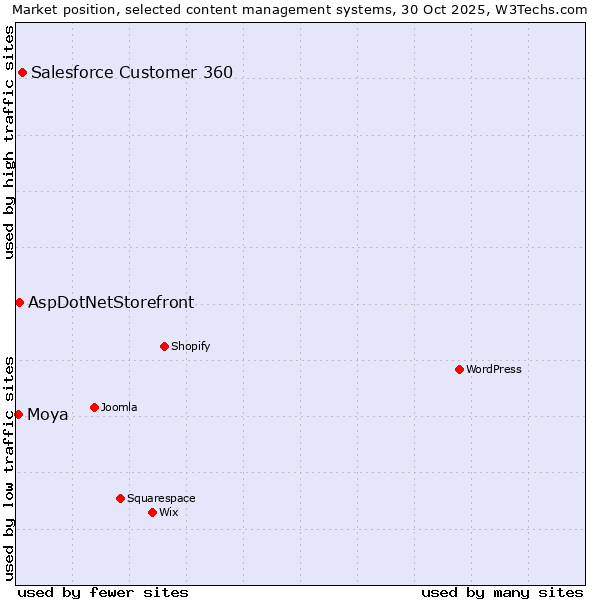This screenshot has width=600, height=600.
Task: Click the 'used by many sites' axis label
Action: tap(502, 592)
